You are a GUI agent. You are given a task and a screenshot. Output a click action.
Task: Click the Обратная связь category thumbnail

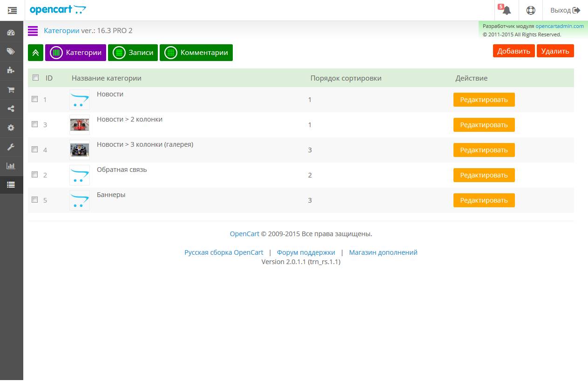pyautogui.click(x=80, y=175)
